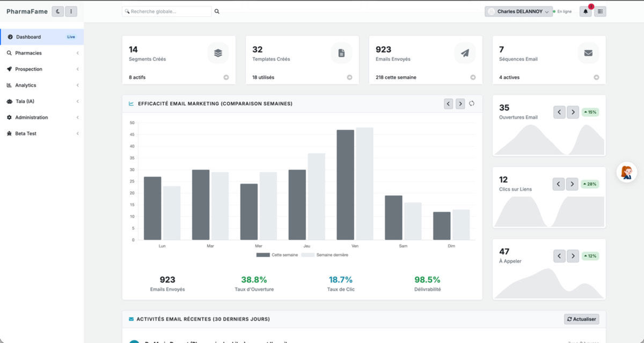Open the Charles DELANNOY account dropdown
644x343 pixels.
click(x=518, y=11)
